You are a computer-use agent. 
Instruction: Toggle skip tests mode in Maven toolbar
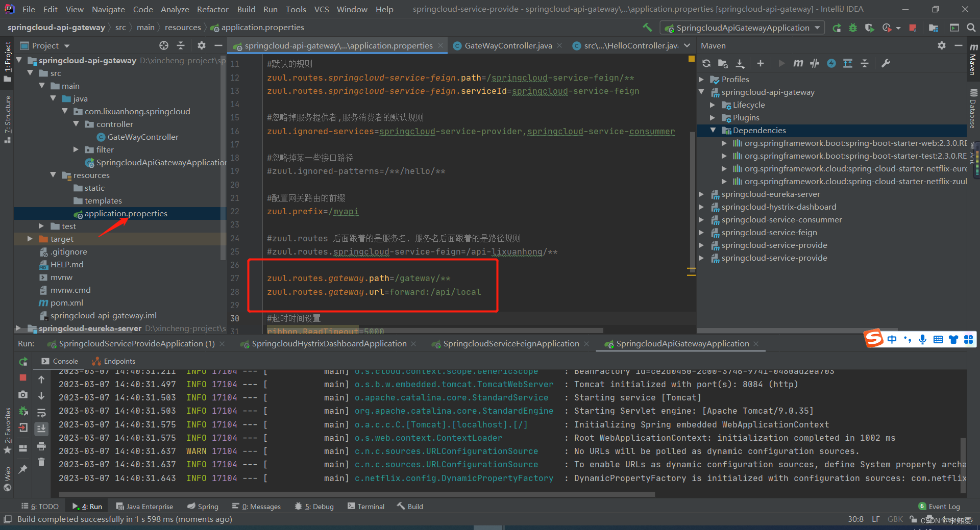tap(831, 63)
